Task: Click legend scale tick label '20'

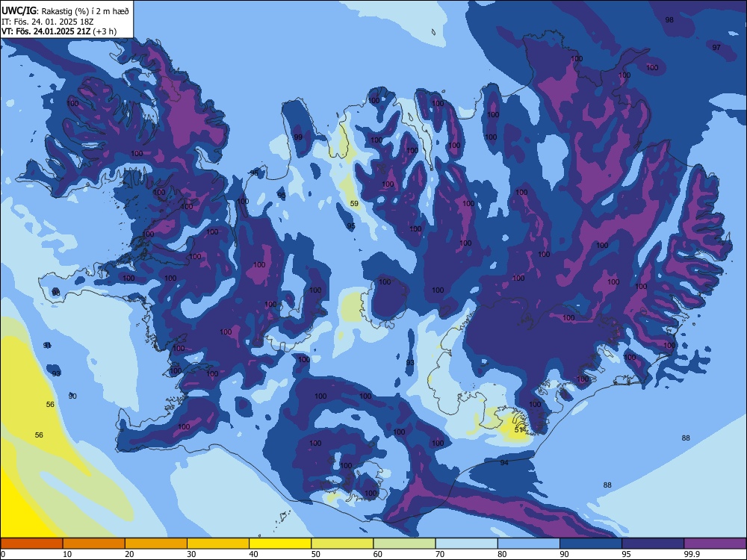Action: click(129, 554)
